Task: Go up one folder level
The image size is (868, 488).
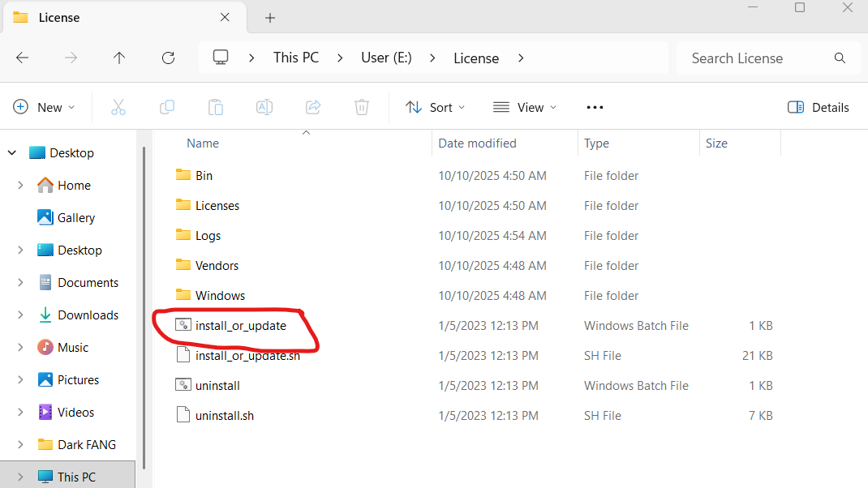Action: 118,58
